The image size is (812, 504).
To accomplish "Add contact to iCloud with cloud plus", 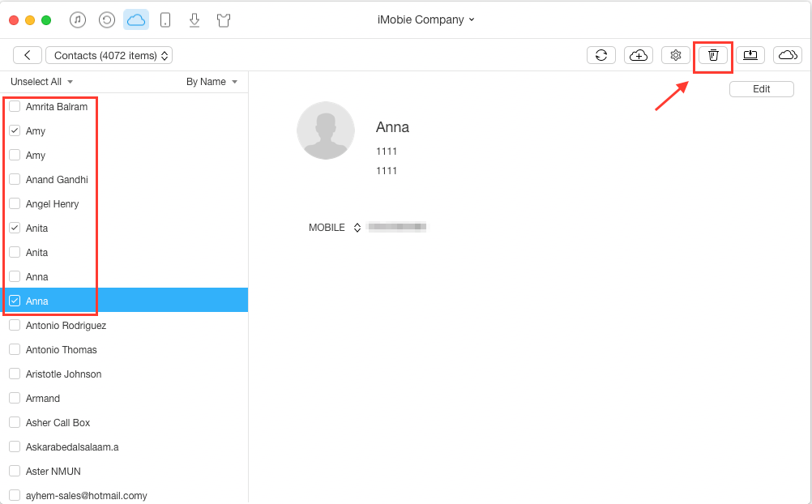I will (x=639, y=55).
